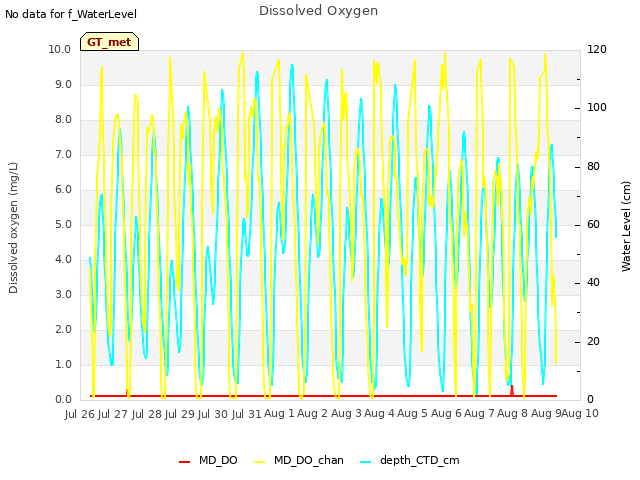Click the 'No data for f_WaterLevel' message

(x=71, y=14)
